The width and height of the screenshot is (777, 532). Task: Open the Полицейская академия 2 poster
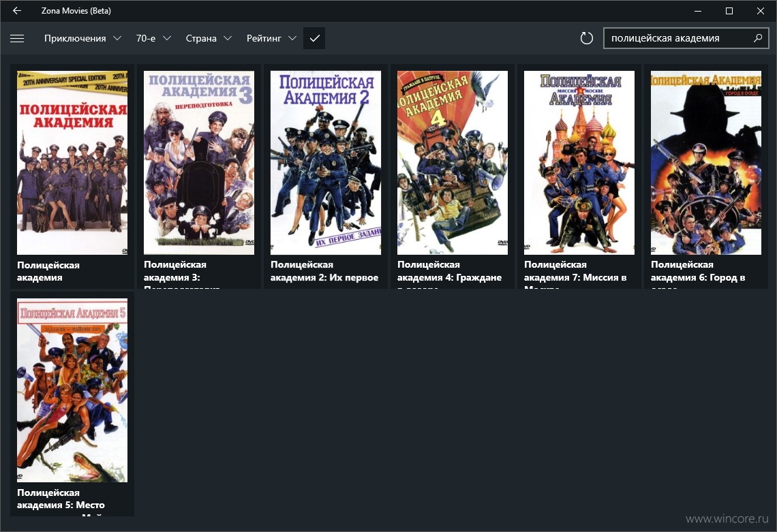pyautogui.click(x=326, y=163)
